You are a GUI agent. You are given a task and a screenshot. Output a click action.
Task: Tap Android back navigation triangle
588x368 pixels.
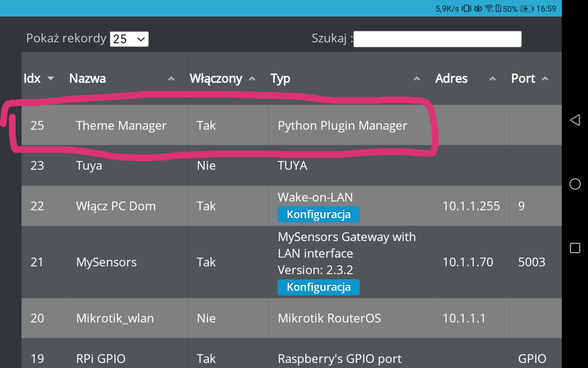pos(575,120)
